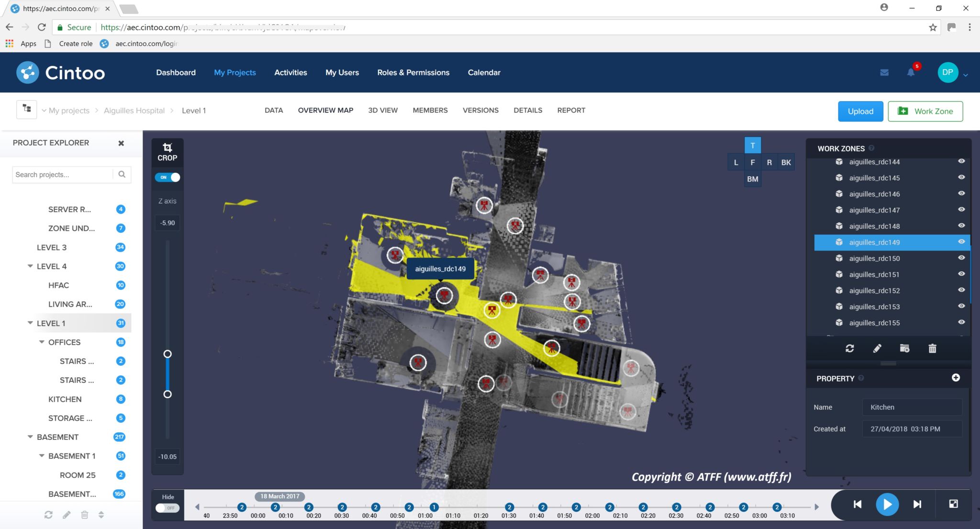Viewport: 980px width, 529px height.
Task: Click the Work Zone button
Action: 925,111
